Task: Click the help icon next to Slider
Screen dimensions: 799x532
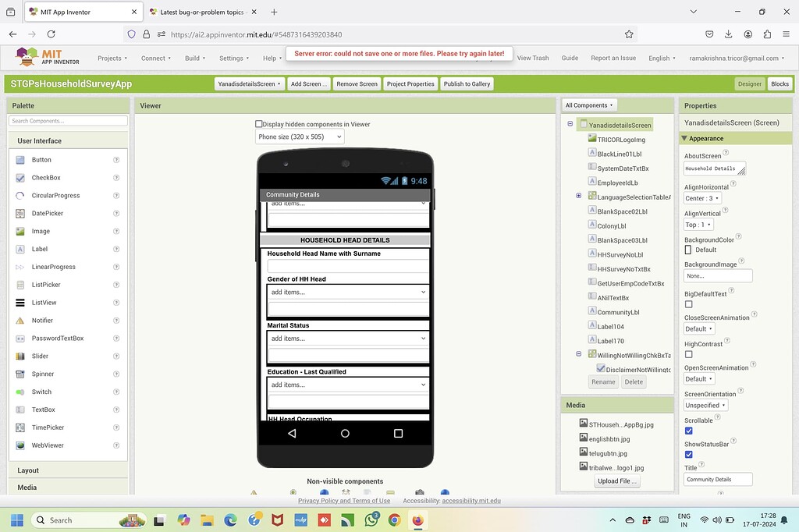Action: coord(116,356)
